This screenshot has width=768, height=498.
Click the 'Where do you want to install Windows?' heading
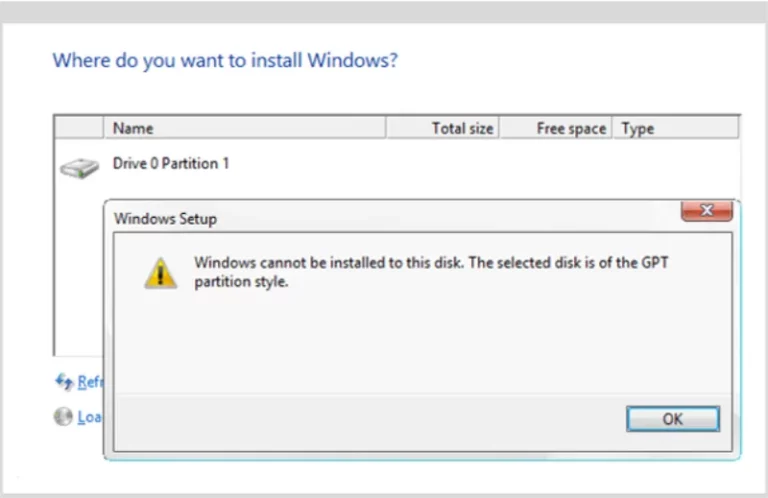point(225,61)
